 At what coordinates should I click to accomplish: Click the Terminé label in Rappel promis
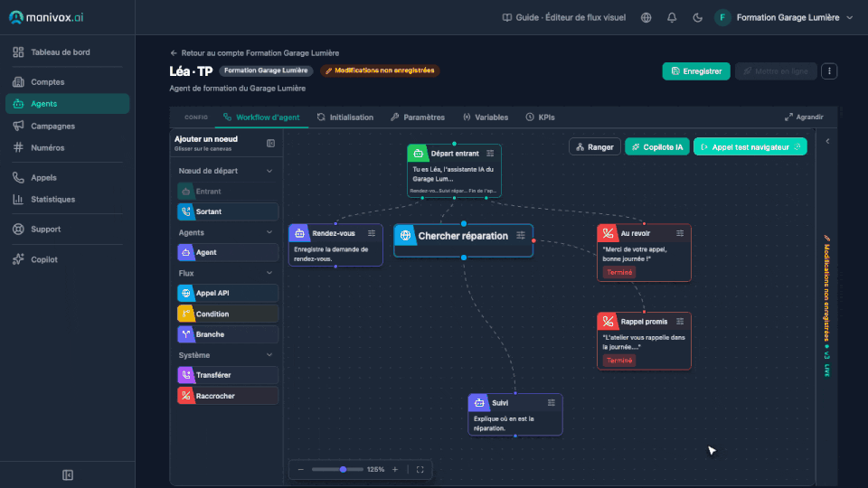(619, 361)
